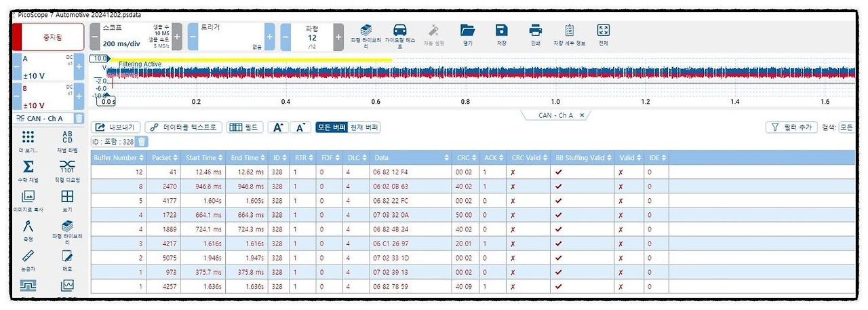Viewport: 868px width, 310px height.
Task: Click the Print icon
Action: pos(536,35)
